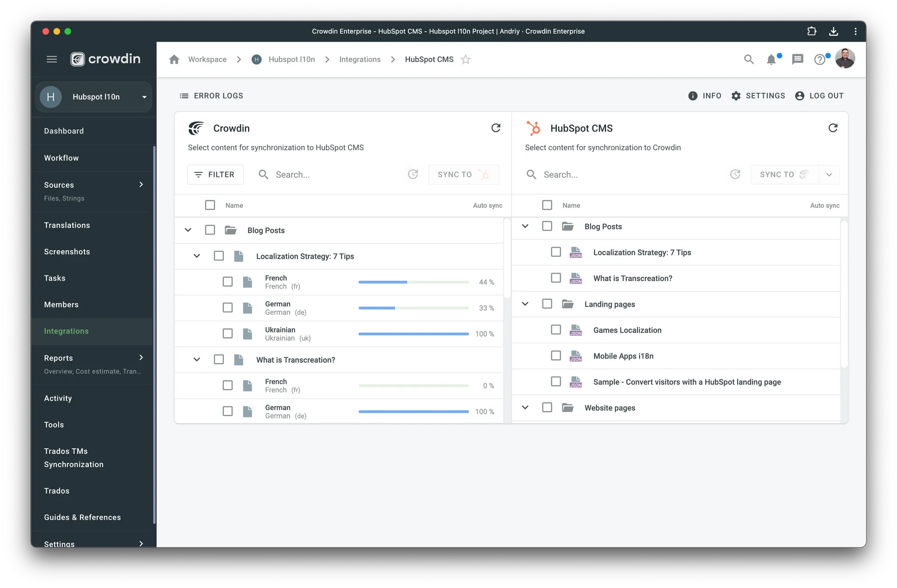Click the Hubspot l10n project icon in breadcrumb

point(256,59)
